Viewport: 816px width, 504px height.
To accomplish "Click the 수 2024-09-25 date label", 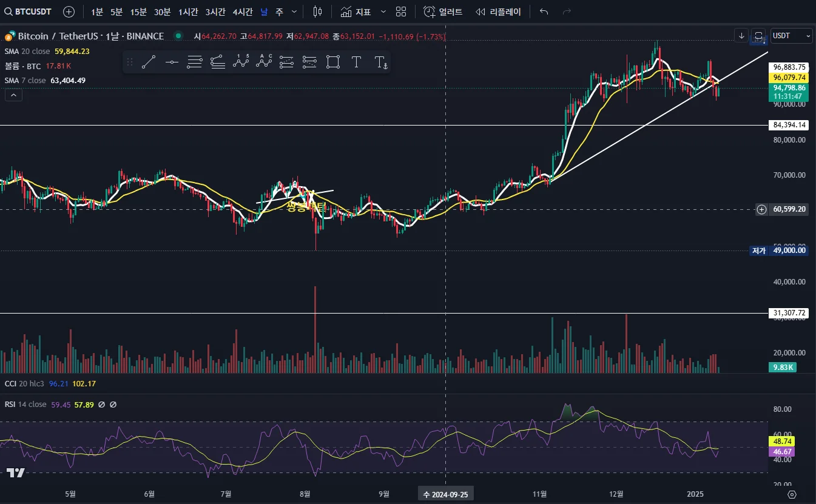I will 447,494.
